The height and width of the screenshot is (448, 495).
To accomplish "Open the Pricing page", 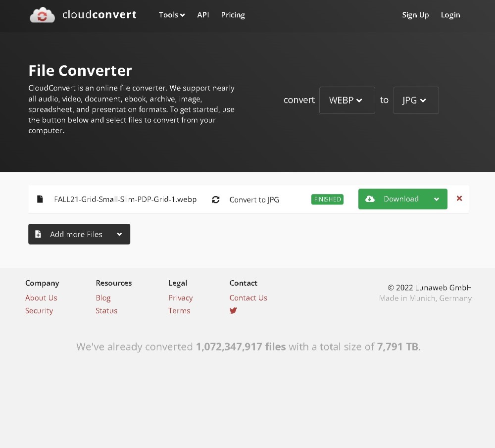I will coord(233,15).
